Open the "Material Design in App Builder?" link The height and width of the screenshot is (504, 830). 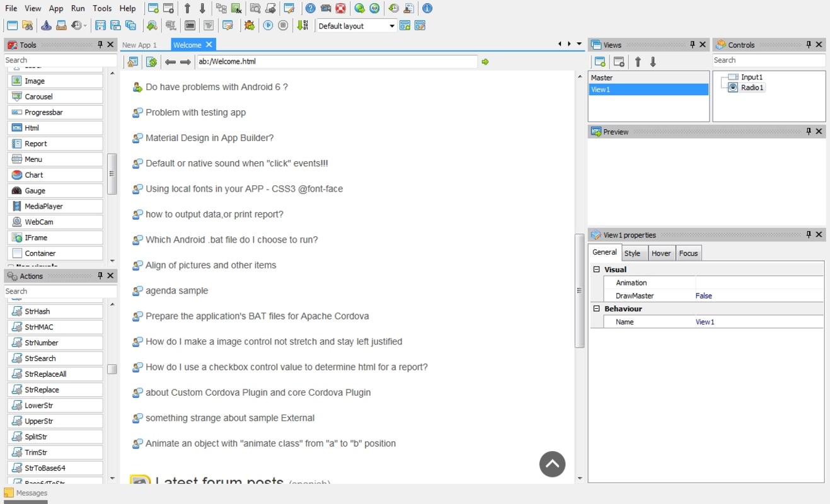coord(209,138)
